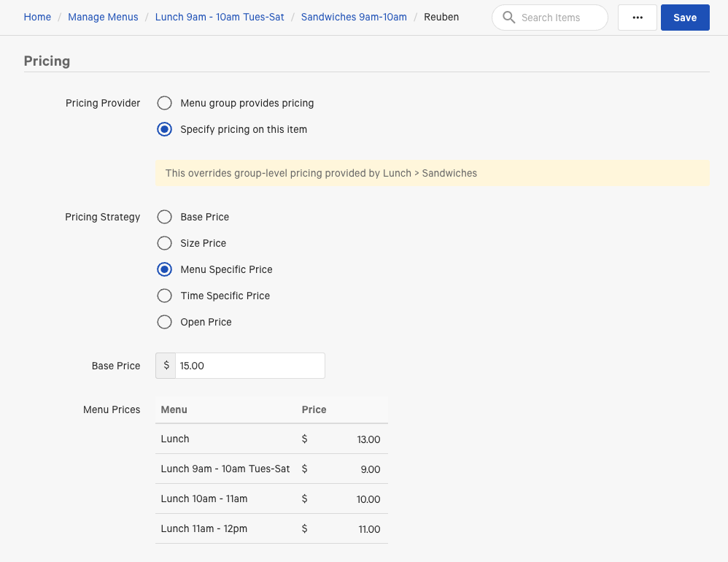Viewport: 728px width, 562px height.
Task: Select Menu Specific Price radio button
Action: coord(165,269)
